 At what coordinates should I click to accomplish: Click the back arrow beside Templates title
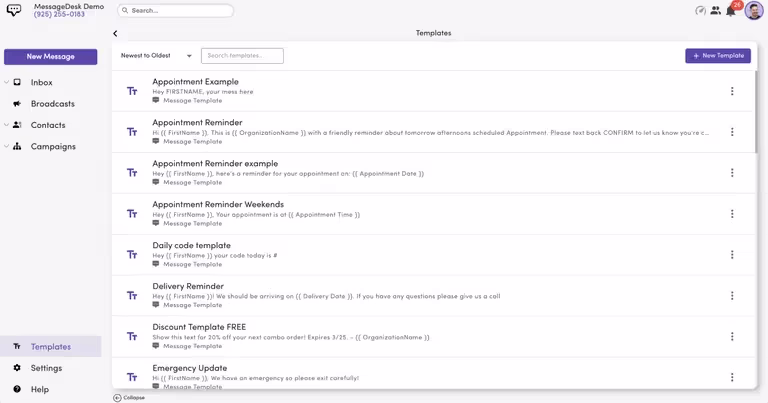click(115, 33)
